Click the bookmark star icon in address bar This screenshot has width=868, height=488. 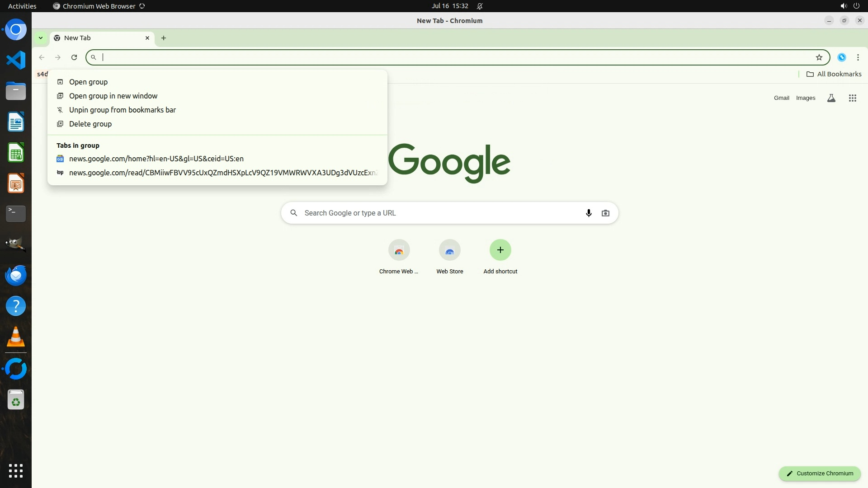coord(819,57)
